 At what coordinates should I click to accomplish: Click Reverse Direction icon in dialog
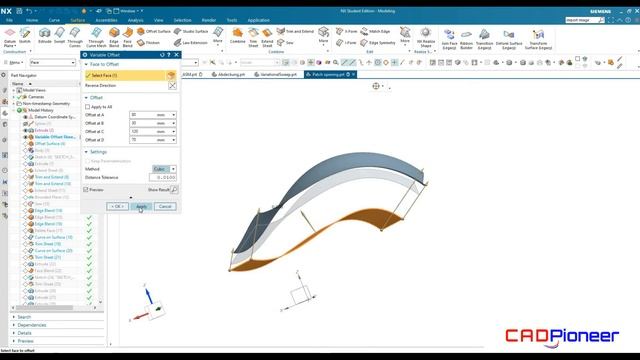(x=172, y=86)
